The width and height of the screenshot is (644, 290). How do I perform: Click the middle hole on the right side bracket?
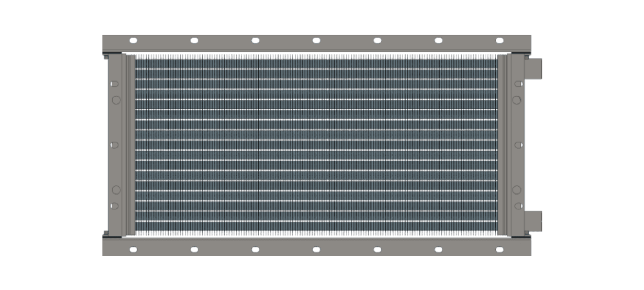516,145
